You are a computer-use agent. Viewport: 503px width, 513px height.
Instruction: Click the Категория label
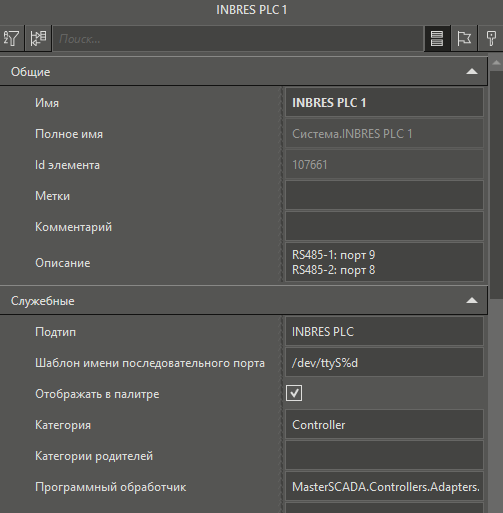(63, 425)
